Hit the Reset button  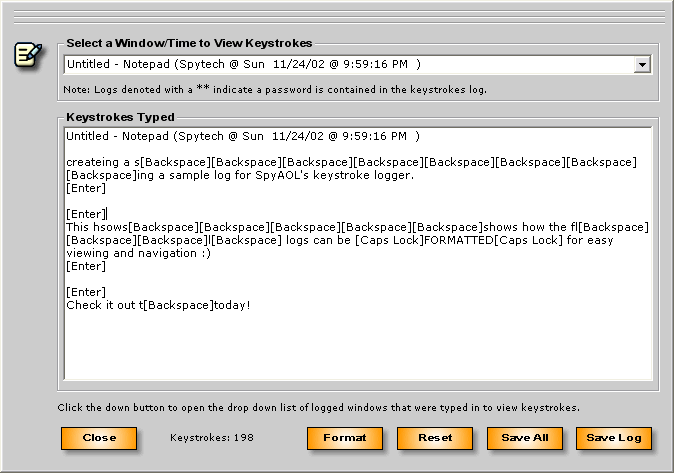tap(434, 438)
